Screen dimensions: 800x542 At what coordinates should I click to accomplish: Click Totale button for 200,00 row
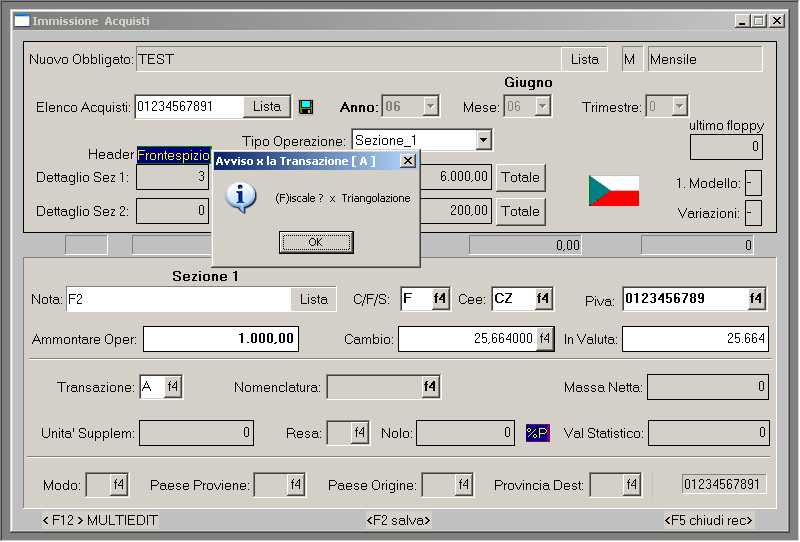click(520, 211)
